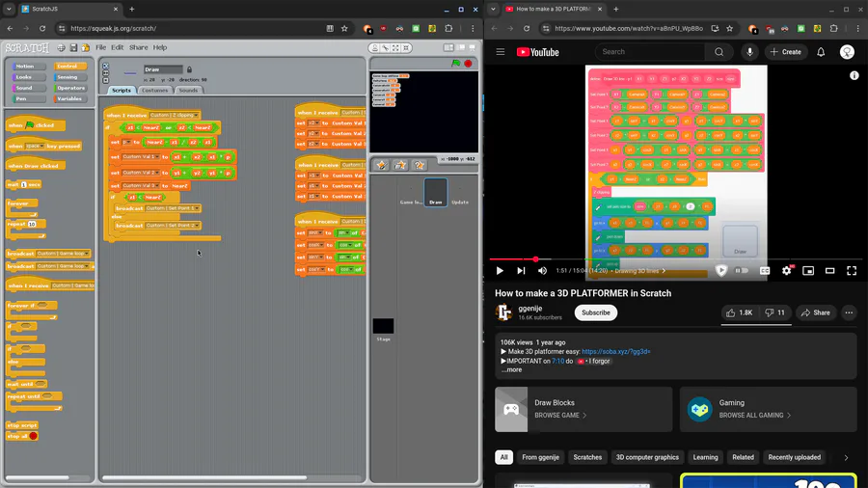This screenshot has height=488, width=868.
Task: Switch Scratch to small stage layout
Action: click(x=448, y=48)
